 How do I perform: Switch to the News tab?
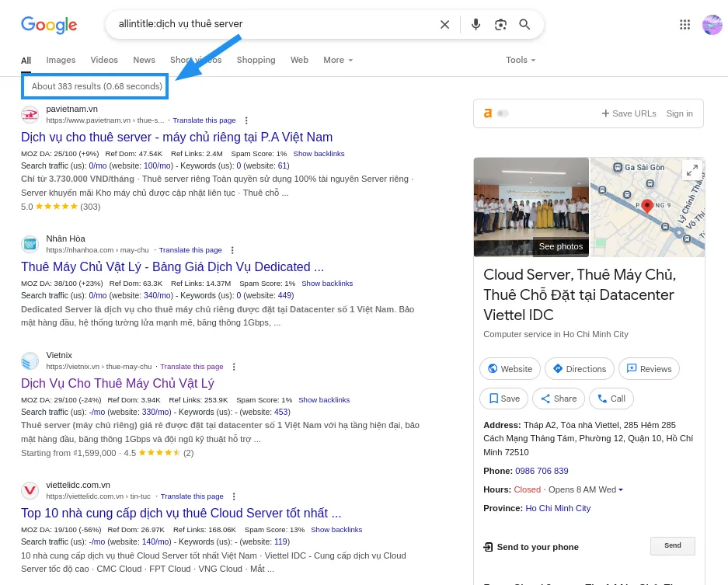point(144,60)
